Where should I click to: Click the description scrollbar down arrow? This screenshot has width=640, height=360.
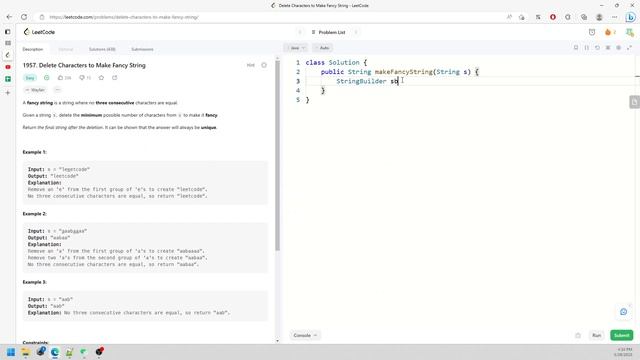pyautogui.click(x=278, y=340)
